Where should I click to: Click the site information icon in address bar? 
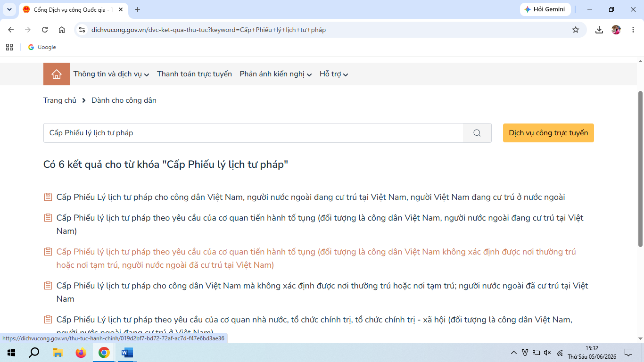click(x=82, y=30)
